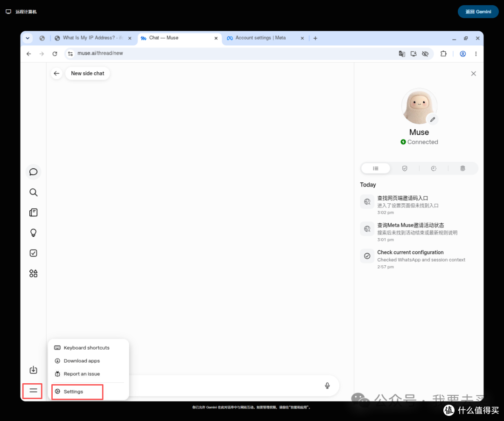Viewport: 504px width, 421px height.
Task: Click the 远程计算机 label at top left
Action: (26, 12)
